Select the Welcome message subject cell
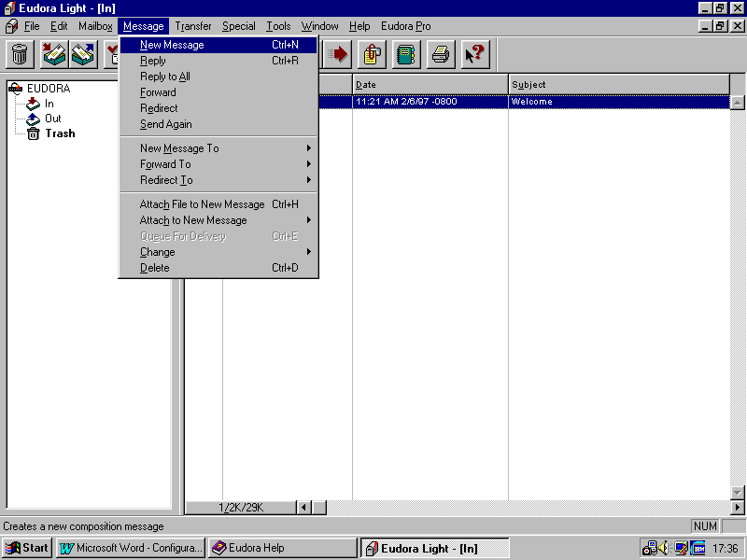 (x=619, y=102)
